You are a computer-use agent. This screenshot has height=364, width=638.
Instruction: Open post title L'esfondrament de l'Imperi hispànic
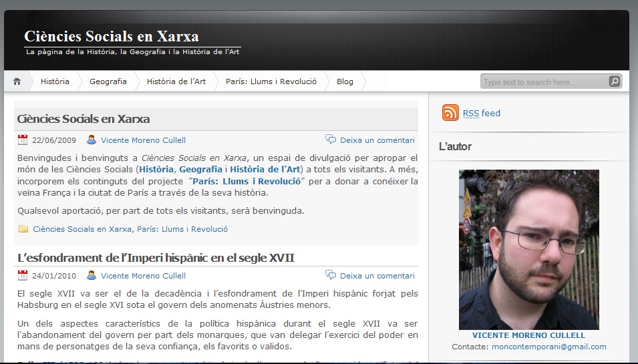(156, 258)
